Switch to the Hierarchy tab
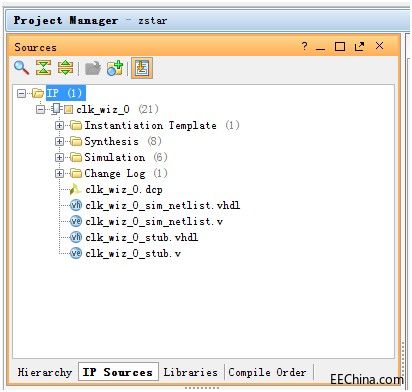The width and height of the screenshot is (412, 392). click(x=45, y=372)
